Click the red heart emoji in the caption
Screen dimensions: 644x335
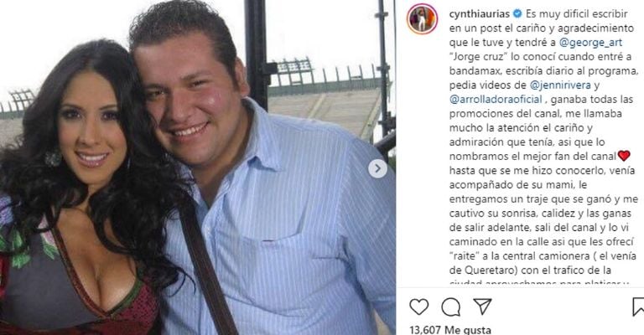pos(624,156)
